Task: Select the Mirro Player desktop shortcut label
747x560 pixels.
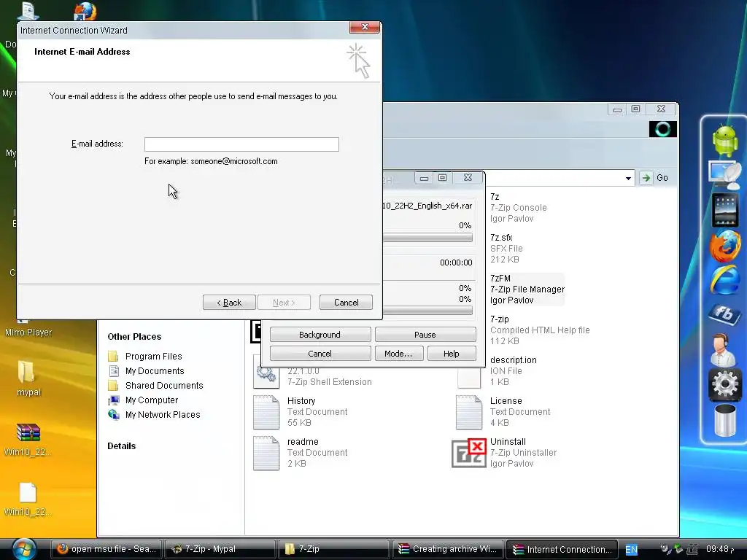Action: pyautogui.click(x=28, y=332)
